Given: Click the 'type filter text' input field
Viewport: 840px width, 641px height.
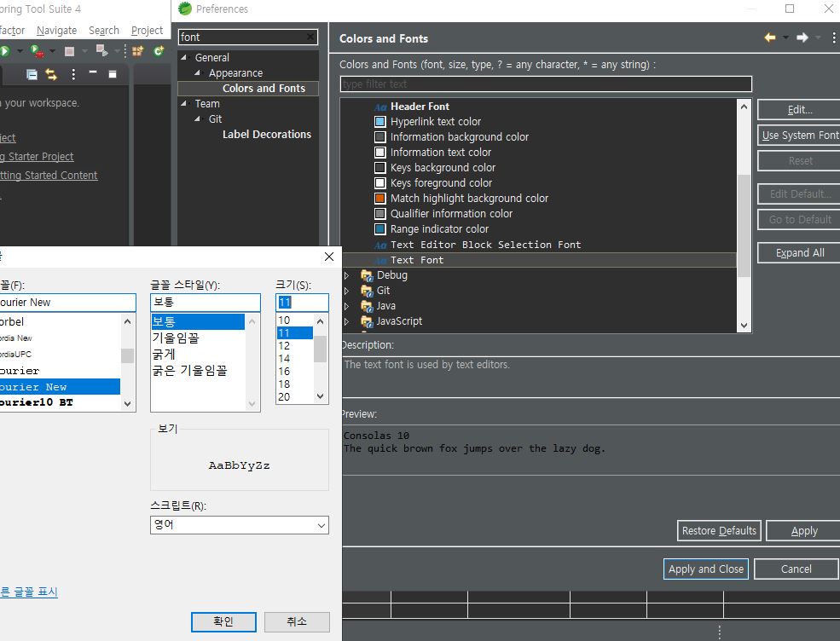Looking at the screenshot, I should click(546, 84).
